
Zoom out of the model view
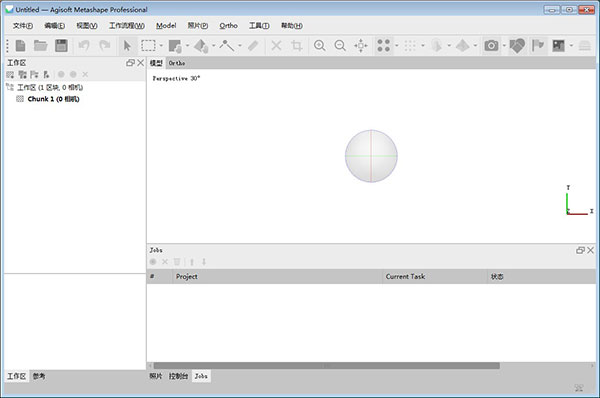tap(340, 46)
